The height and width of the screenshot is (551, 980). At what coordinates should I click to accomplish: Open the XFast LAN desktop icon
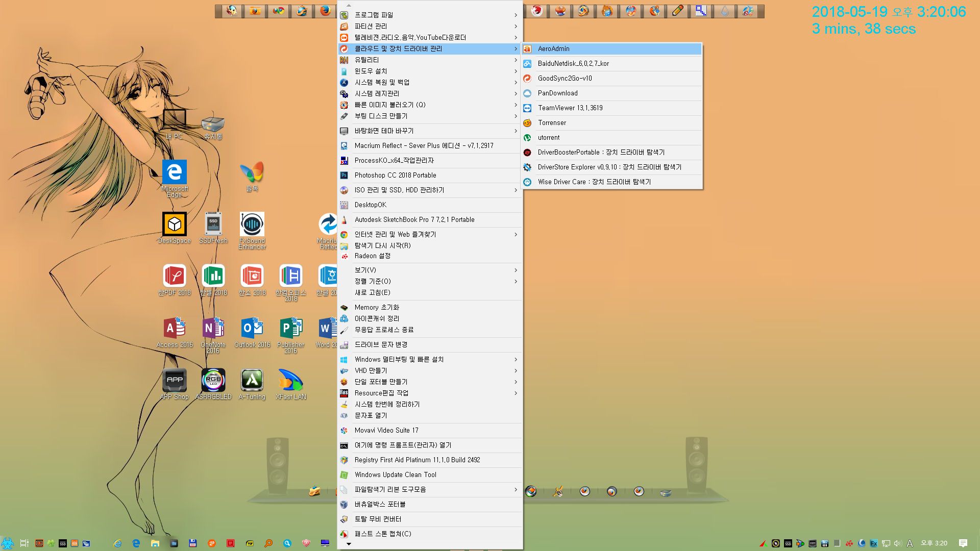291,384
